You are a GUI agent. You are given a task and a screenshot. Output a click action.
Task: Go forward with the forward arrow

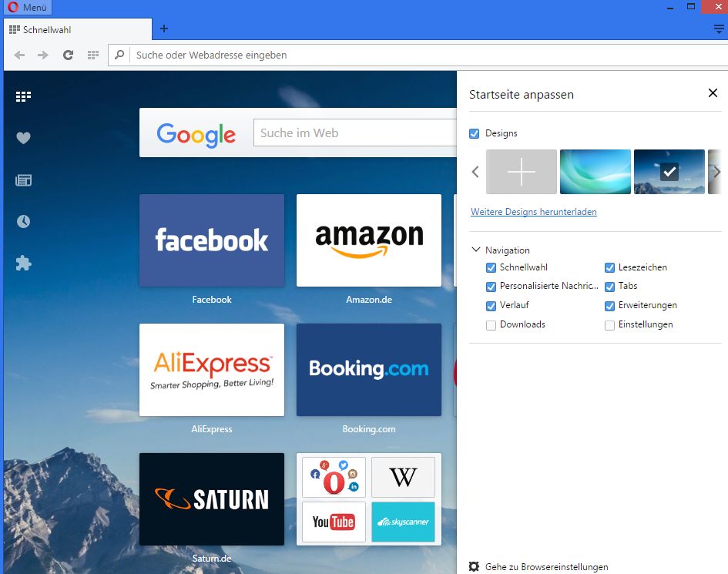click(43, 55)
